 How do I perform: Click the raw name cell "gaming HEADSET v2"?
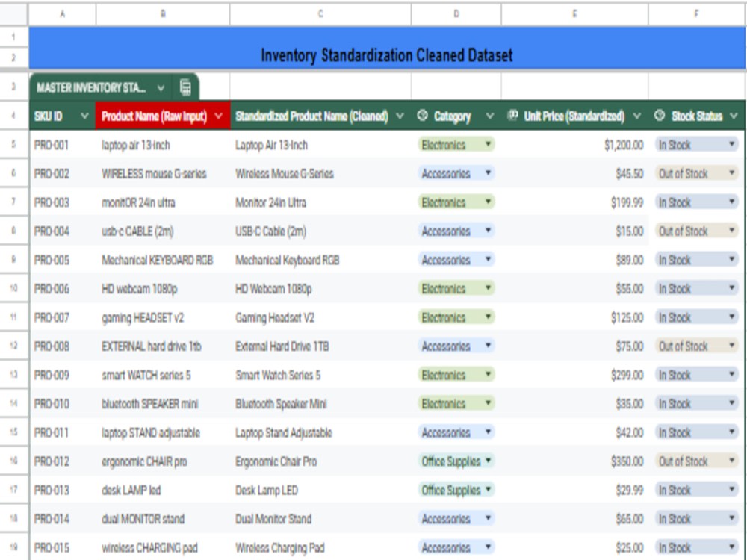tap(163, 317)
